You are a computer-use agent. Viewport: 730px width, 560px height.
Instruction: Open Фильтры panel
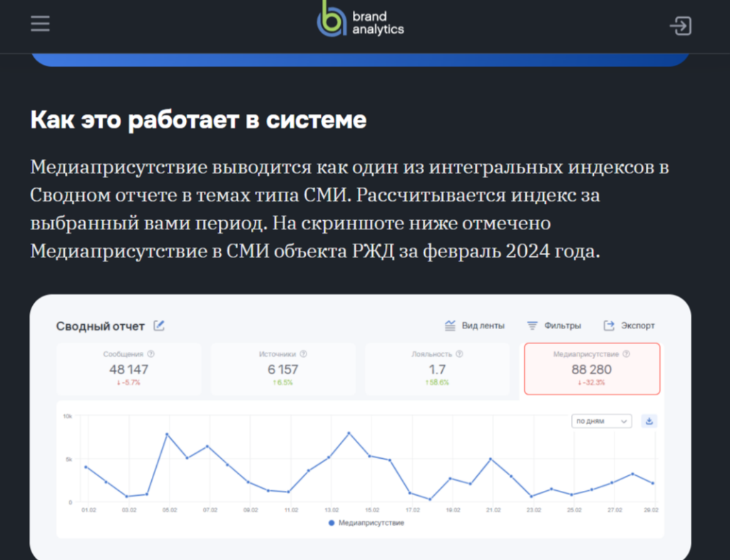coord(553,326)
